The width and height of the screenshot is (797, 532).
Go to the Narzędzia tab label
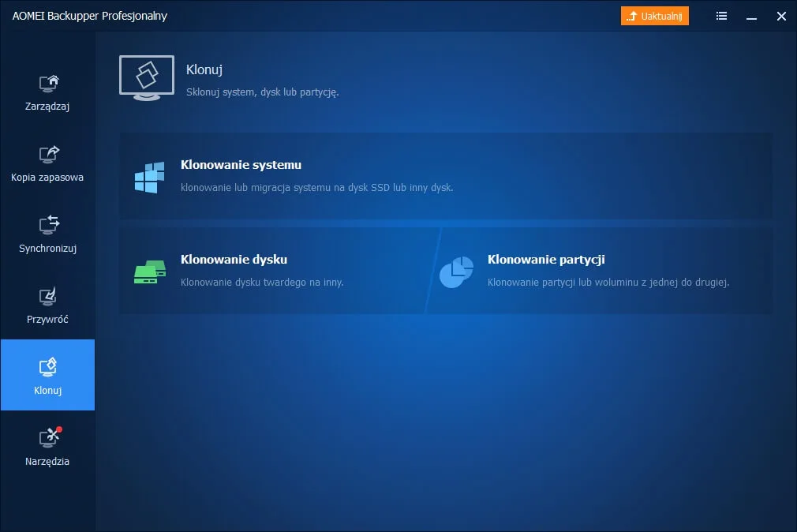(x=47, y=462)
